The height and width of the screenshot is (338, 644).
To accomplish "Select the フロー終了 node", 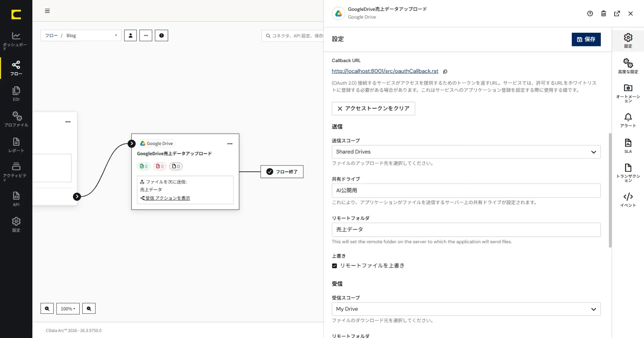I will 282,172.
